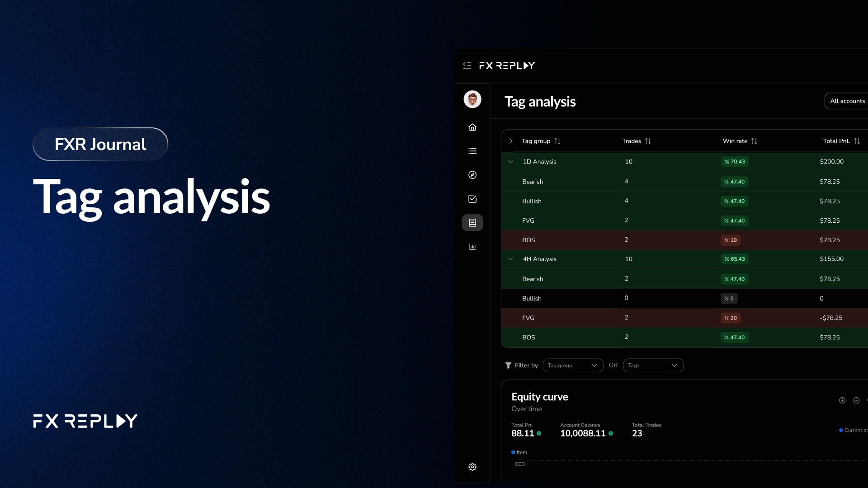
Task: Open the home icon in sidebar
Action: [x=472, y=127]
